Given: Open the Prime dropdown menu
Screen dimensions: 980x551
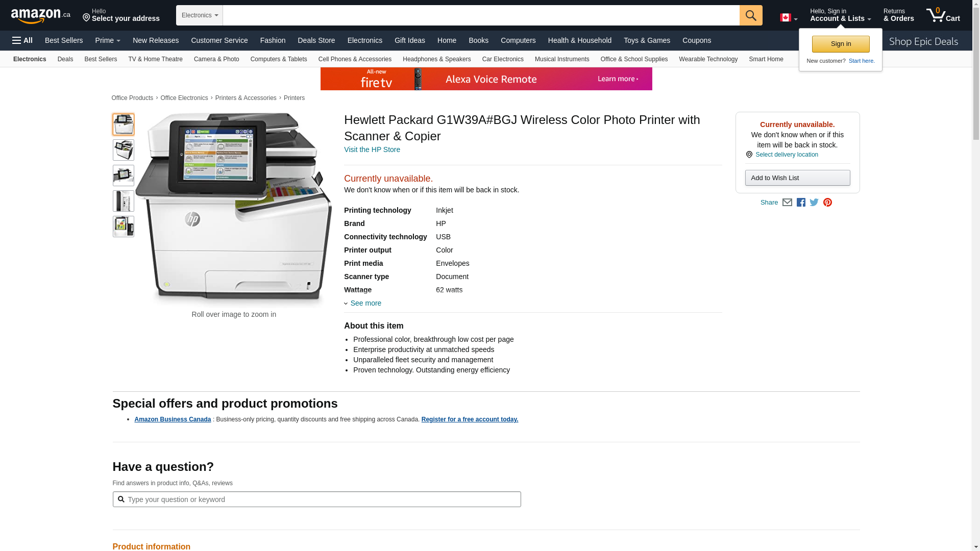Looking at the screenshot, I should pos(108,40).
